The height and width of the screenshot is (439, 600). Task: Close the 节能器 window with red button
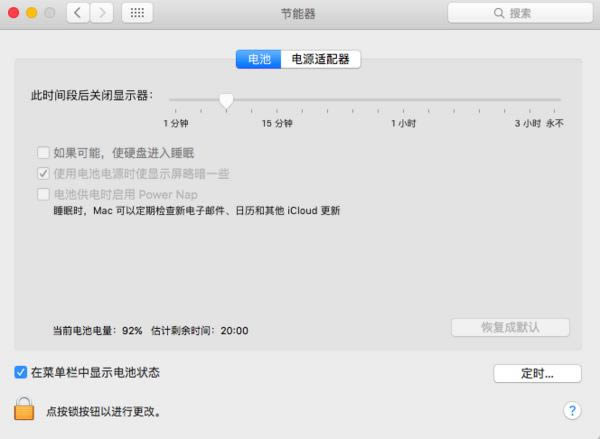[13, 13]
